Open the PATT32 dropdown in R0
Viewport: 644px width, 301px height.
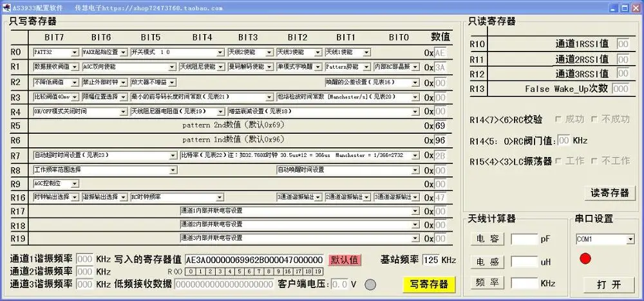point(56,53)
